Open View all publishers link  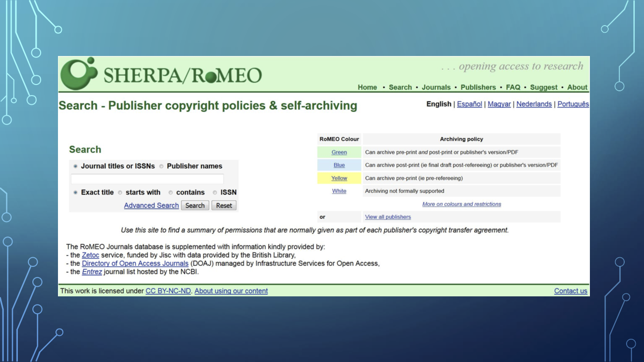point(388,217)
